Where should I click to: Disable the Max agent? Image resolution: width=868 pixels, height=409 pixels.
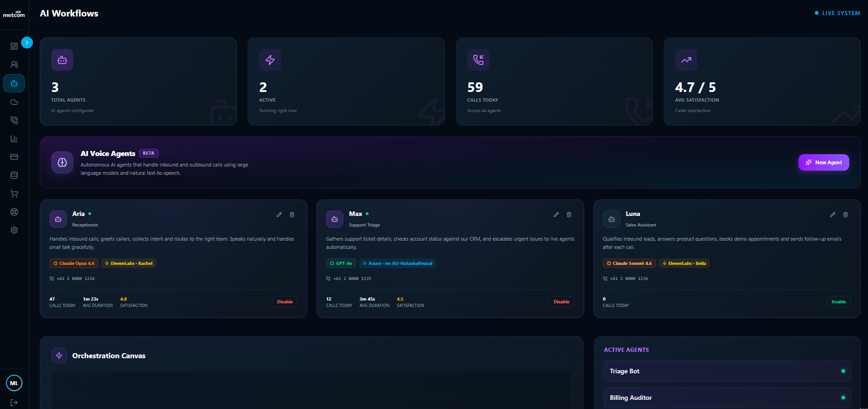tap(561, 302)
